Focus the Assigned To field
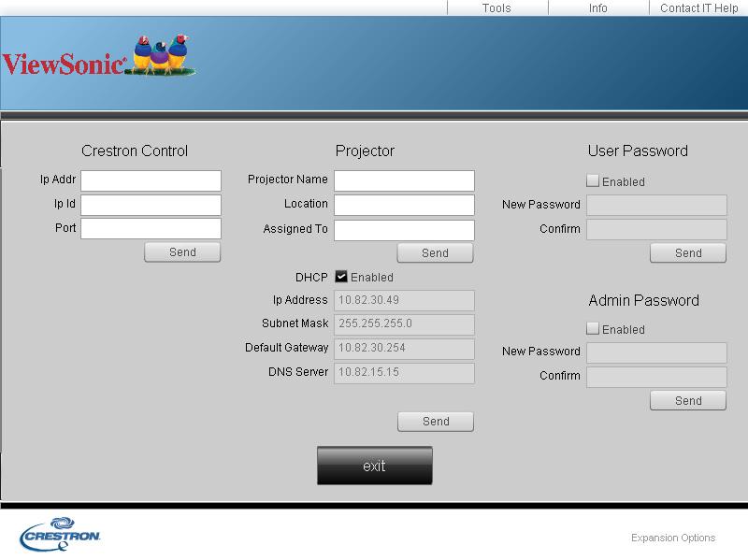Image resolution: width=748 pixels, height=560 pixels. click(x=404, y=230)
